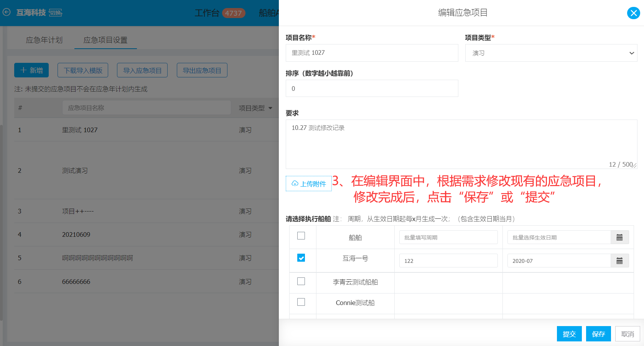The height and width of the screenshot is (346, 644).
Task: Click the 保存 button
Action: tap(598, 334)
